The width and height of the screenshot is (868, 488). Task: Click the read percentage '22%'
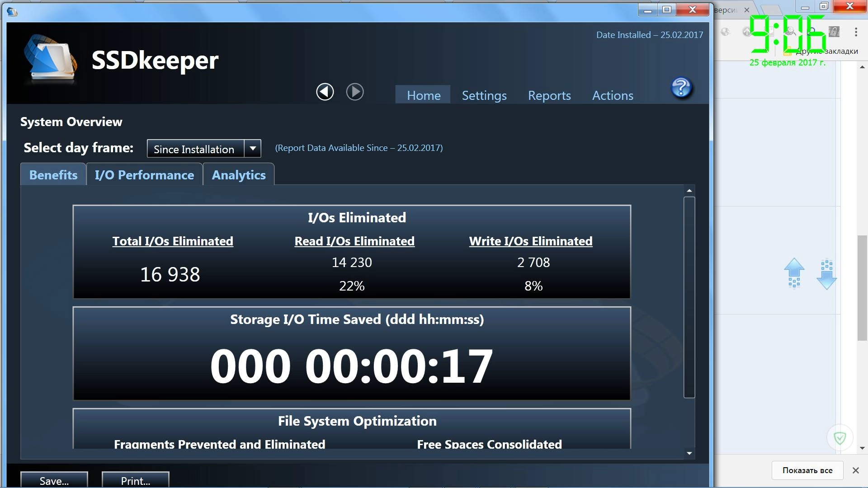(352, 286)
